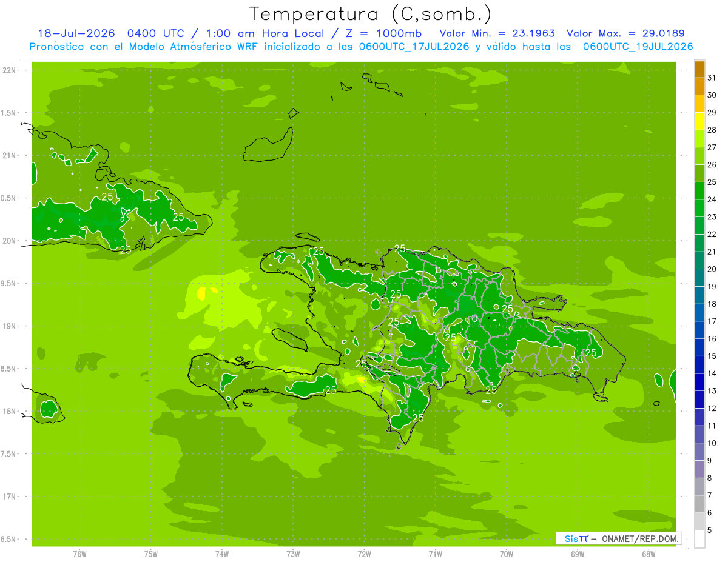Click the "19N" latitude label
728x562 pixels.
(x=10, y=326)
